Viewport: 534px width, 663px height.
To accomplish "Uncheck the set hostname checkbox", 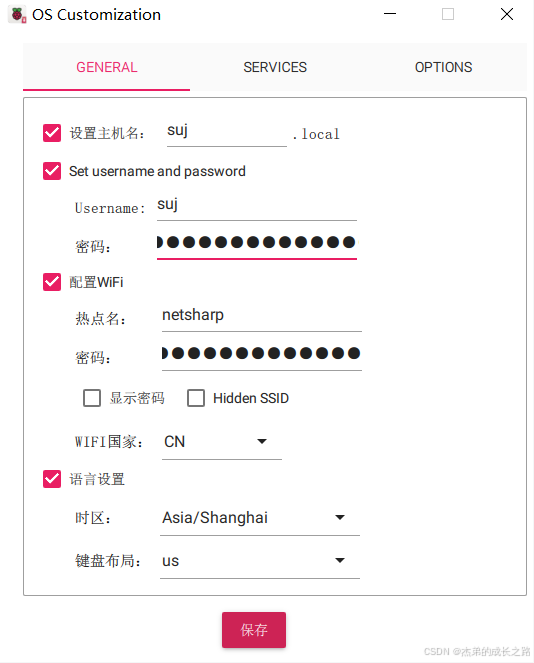I will click(52, 133).
